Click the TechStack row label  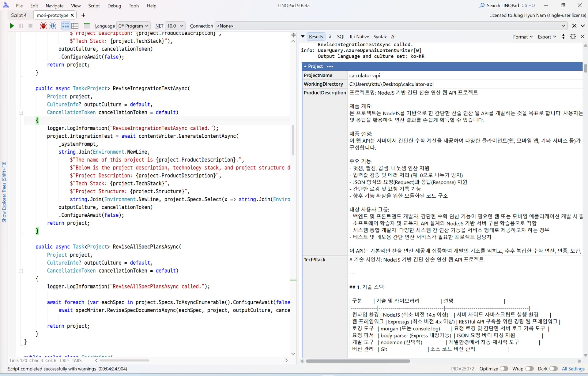tap(314, 259)
